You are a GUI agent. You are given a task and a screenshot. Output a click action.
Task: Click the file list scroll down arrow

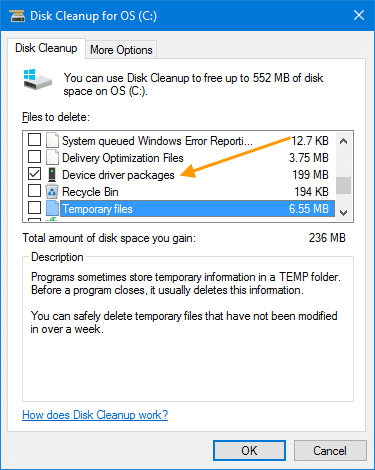343,212
